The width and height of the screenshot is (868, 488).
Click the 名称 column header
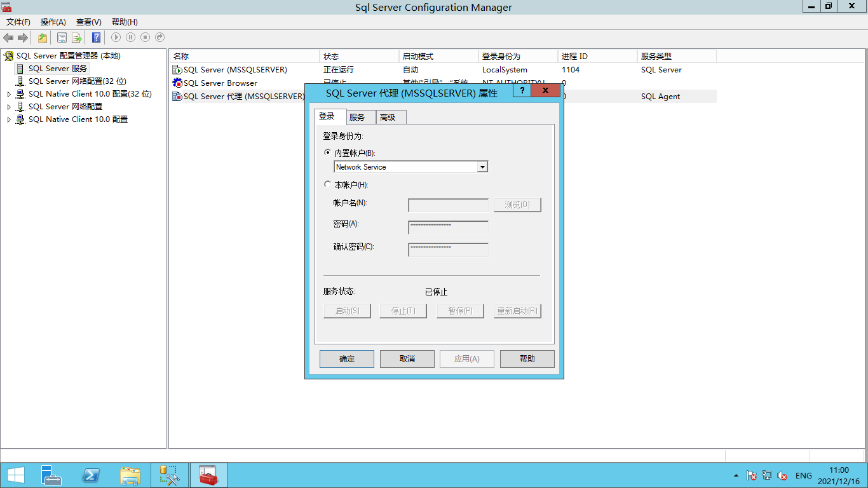tap(245, 57)
